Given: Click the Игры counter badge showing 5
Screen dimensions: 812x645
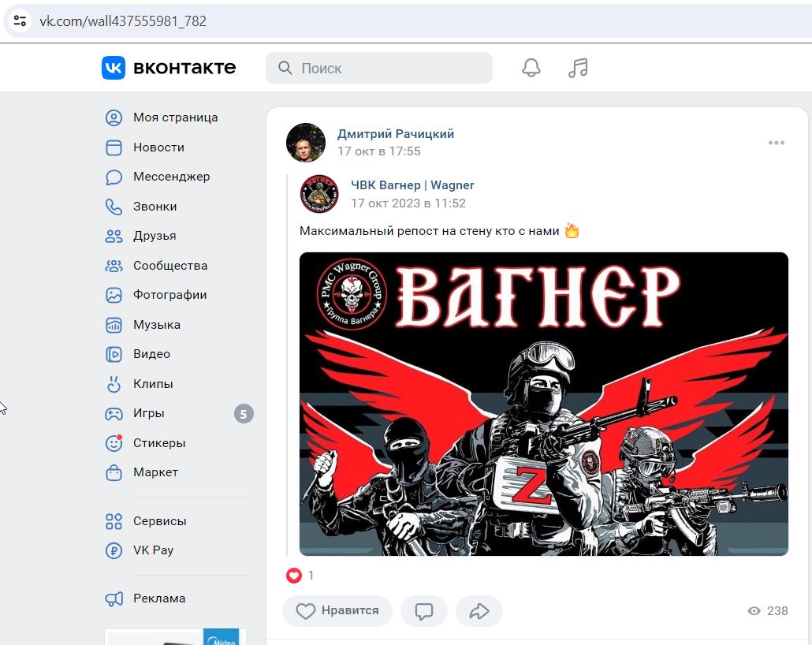Looking at the screenshot, I should point(244,414).
